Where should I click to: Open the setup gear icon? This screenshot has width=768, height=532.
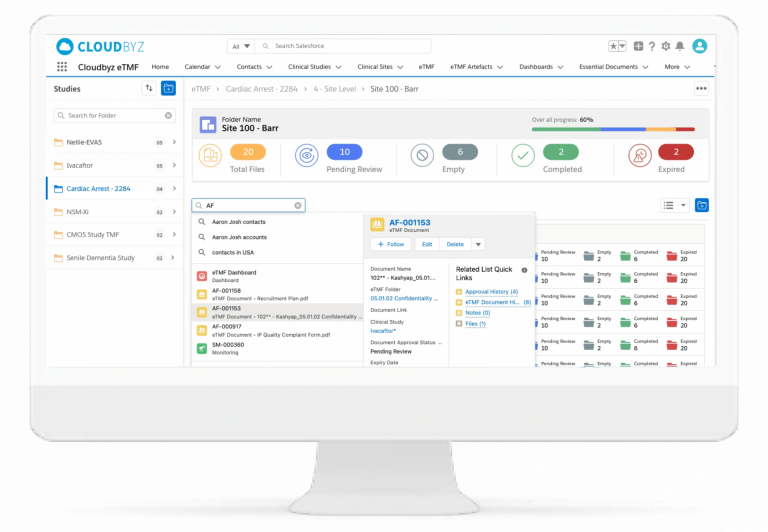666,46
